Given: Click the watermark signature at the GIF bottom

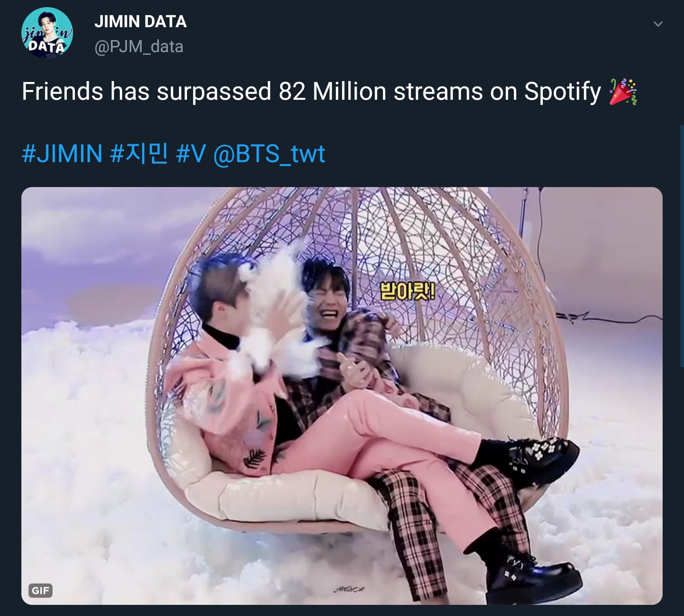Looking at the screenshot, I should tap(349, 589).
